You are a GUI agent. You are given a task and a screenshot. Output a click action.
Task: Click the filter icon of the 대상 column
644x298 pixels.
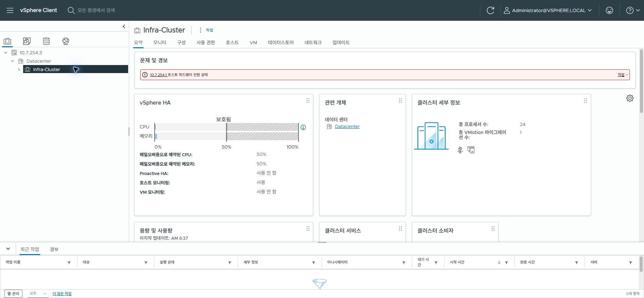(x=146, y=262)
